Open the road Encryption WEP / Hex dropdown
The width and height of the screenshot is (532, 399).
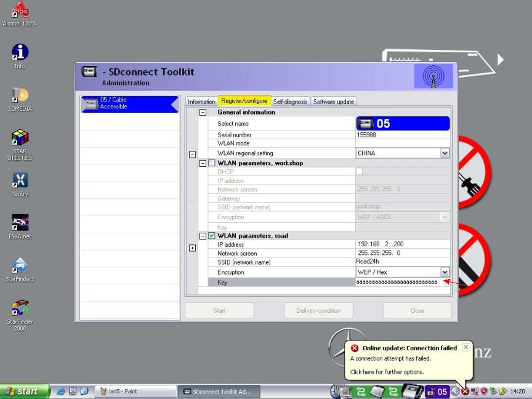pos(445,272)
